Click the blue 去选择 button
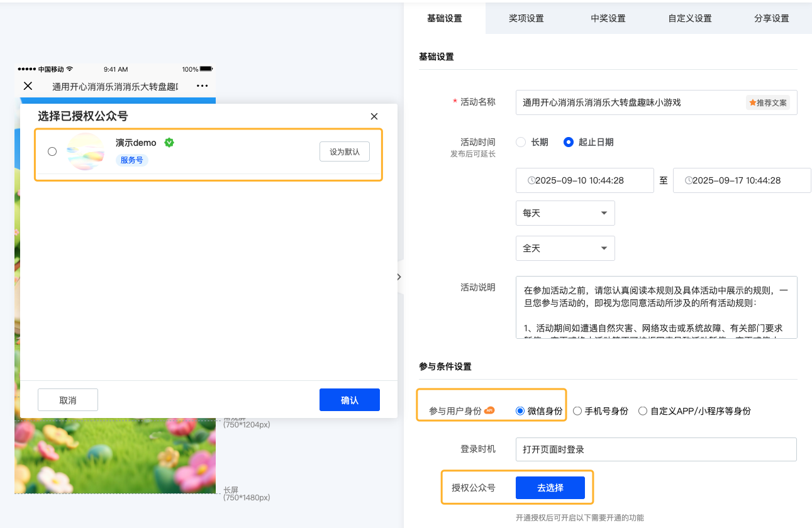812x528 pixels. click(x=550, y=488)
